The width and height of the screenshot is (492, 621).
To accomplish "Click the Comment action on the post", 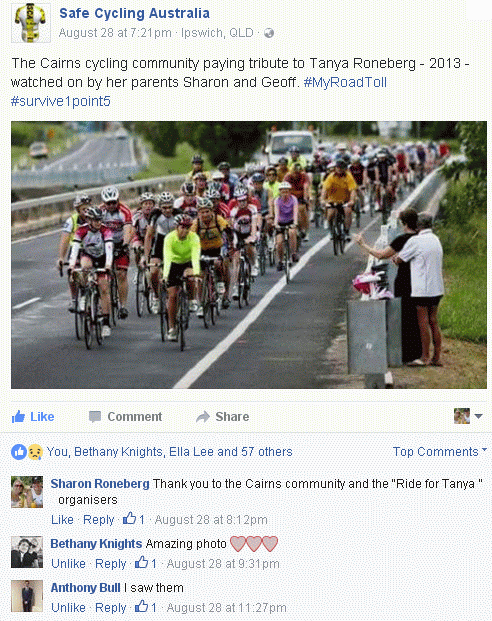I will (x=126, y=417).
